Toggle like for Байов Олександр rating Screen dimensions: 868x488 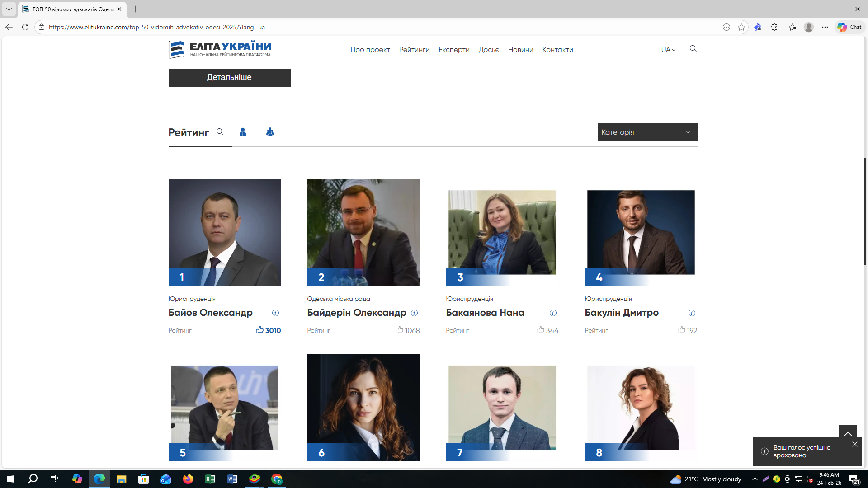point(259,330)
